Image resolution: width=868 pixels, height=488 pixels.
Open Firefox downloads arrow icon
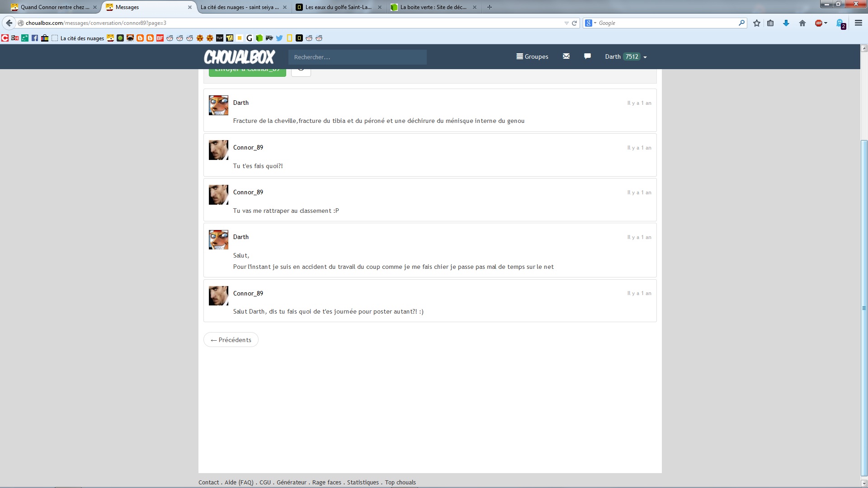click(x=786, y=23)
